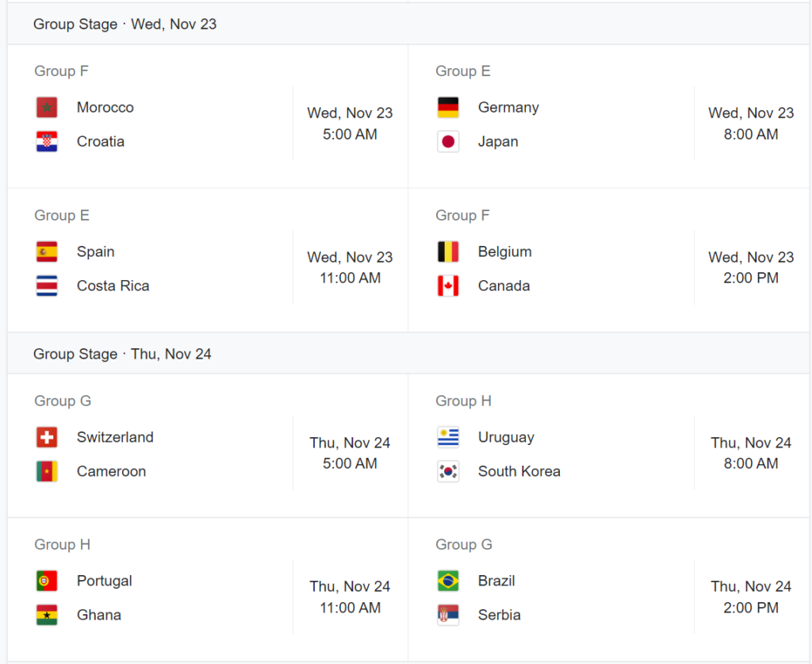This screenshot has height=664, width=812.
Task: Click the Japan flag icon
Action: (x=448, y=142)
